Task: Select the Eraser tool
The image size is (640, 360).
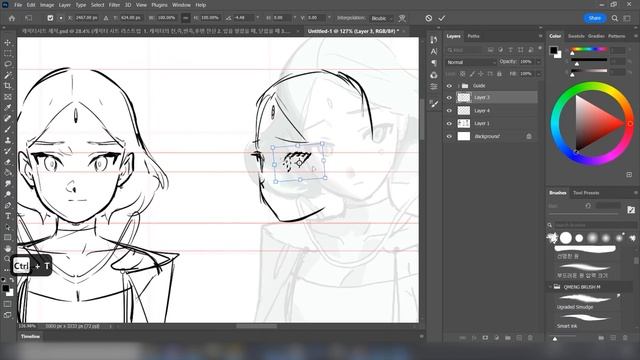Action: pyautogui.click(x=7, y=162)
